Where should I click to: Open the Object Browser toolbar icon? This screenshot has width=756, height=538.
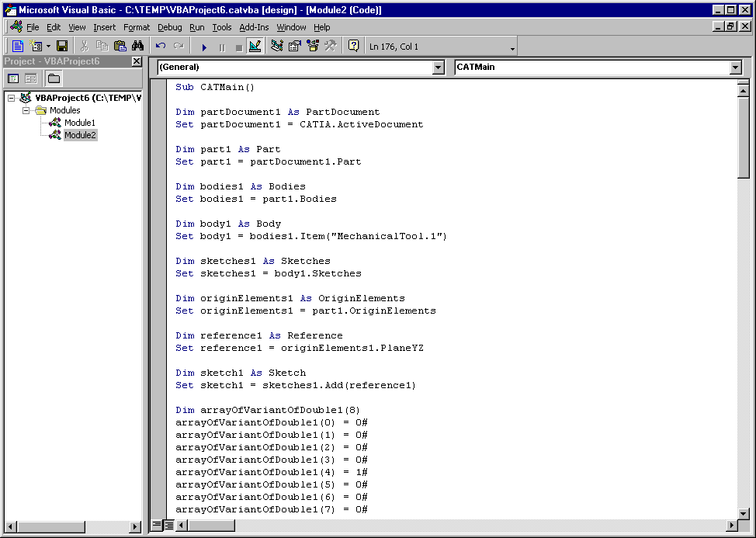tap(313, 47)
